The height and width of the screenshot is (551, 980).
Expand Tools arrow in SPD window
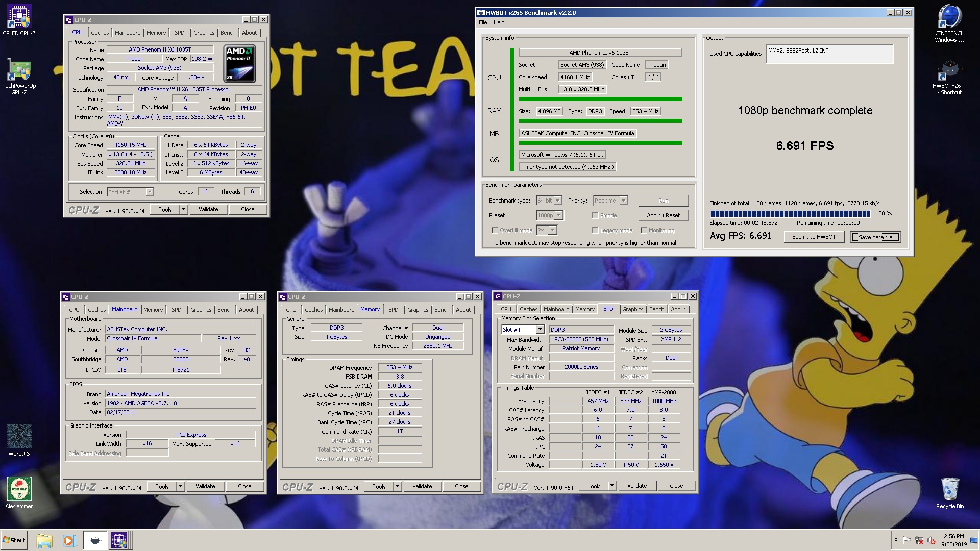612,486
